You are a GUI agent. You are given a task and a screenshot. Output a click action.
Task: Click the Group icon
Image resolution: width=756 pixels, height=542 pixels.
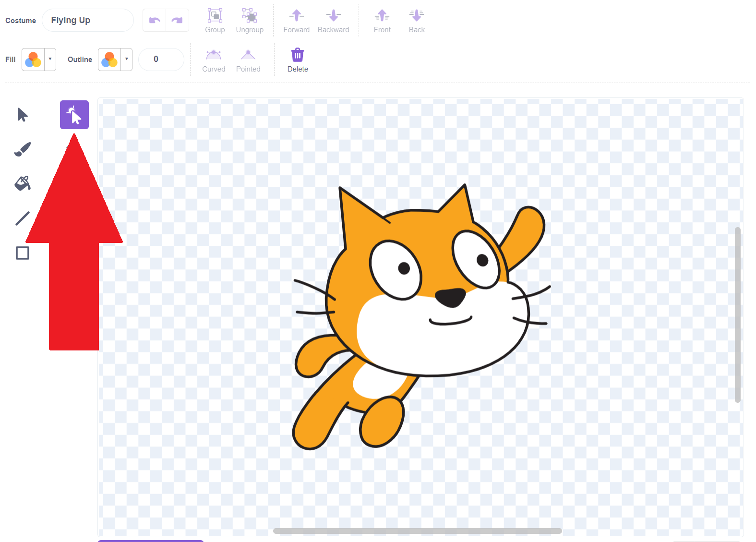point(215,15)
